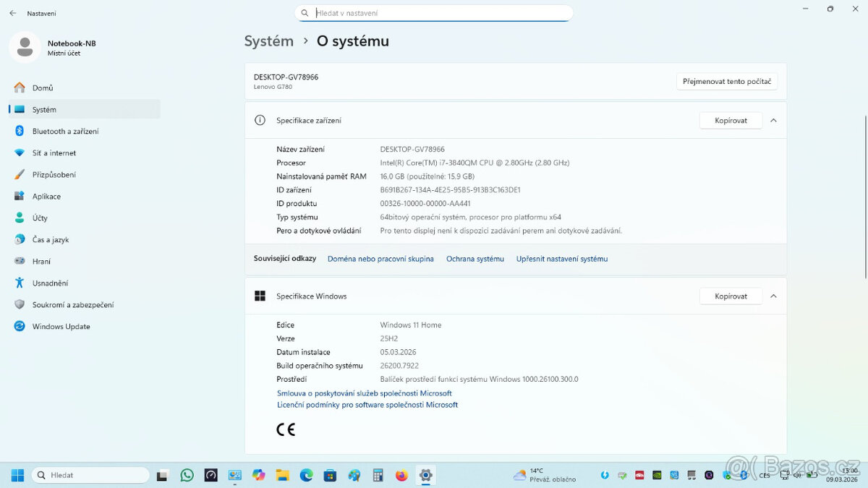This screenshot has height=488, width=868.
Task: Open Soukromí a zabezpečení settings
Action: tap(77, 304)
